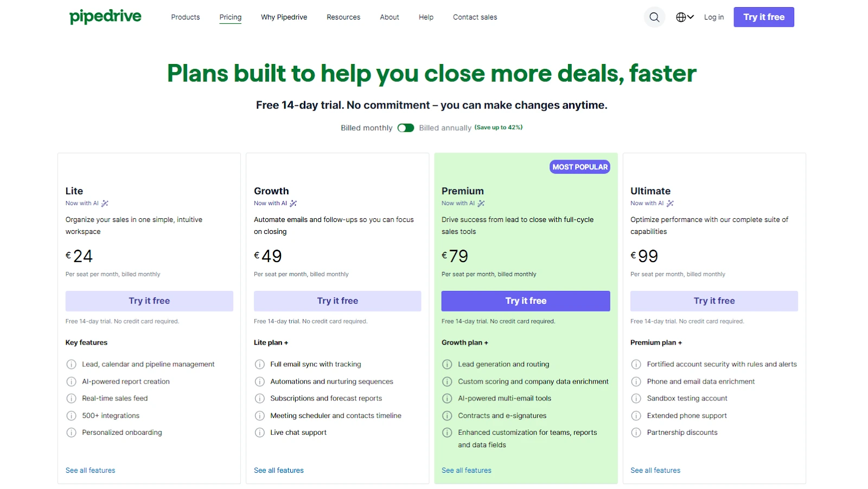Click AI wand icon under Ultimate
This screenshot has width=868, height=489.
670,204
